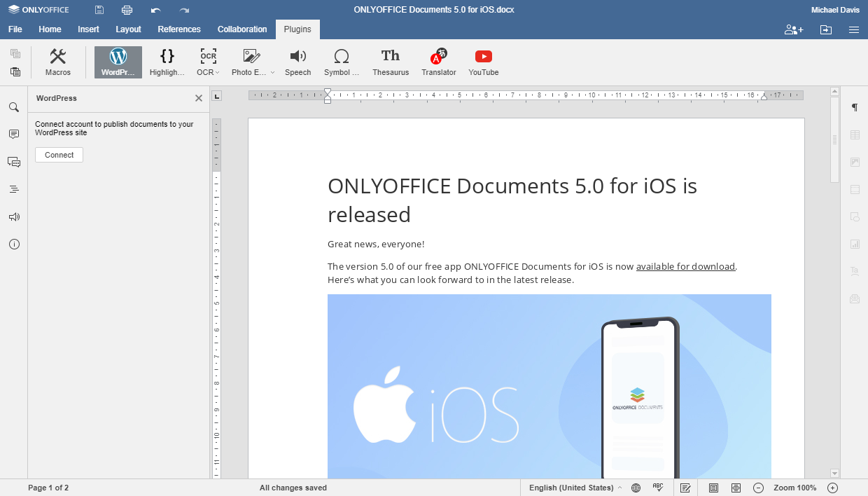Toggle spell checking in status bar
This screenshot has width=868, height=496.
coord(658,488)
